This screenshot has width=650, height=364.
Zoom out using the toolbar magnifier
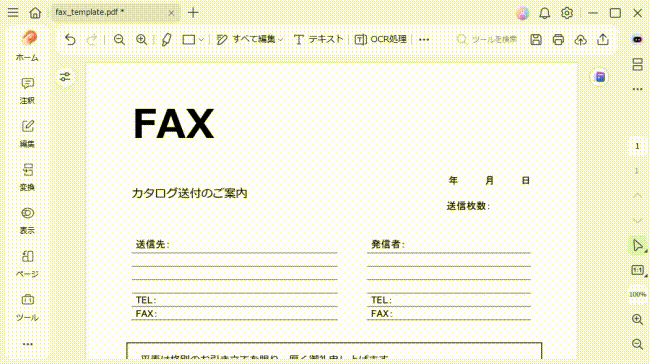pos(119,39)
